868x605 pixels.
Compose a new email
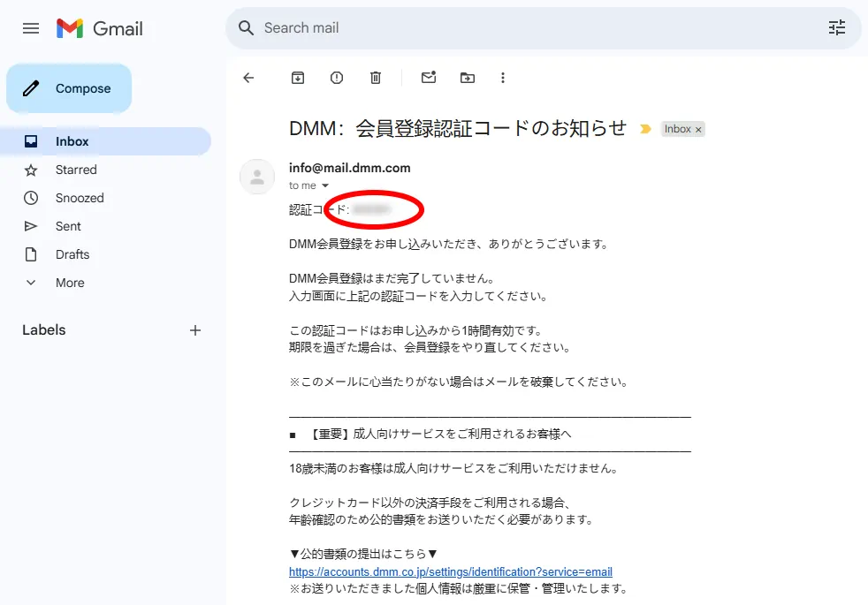(69, 88)
